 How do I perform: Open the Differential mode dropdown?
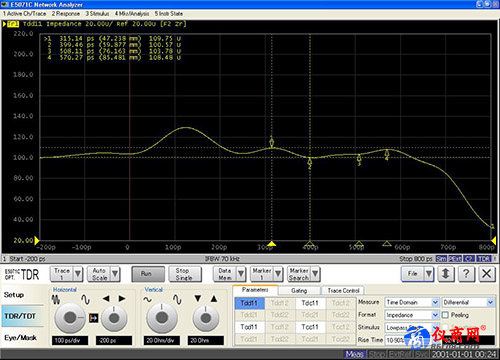(x=490, y=302)
